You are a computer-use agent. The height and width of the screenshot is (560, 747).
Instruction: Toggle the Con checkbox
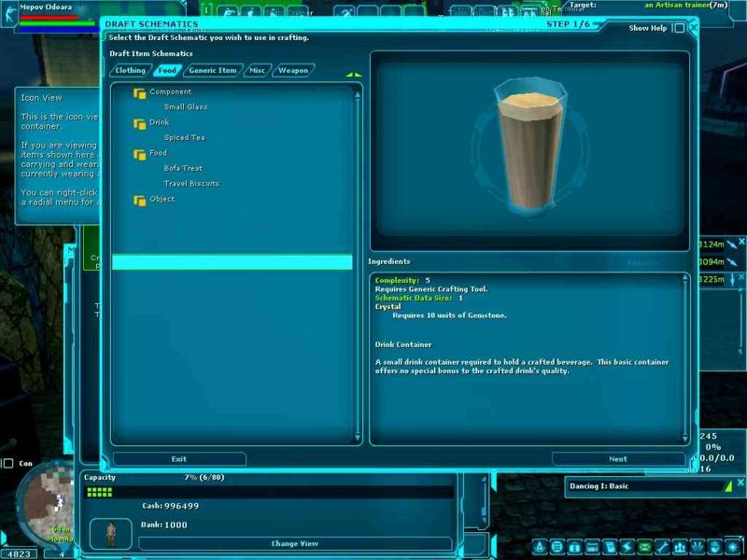[8, 463]
